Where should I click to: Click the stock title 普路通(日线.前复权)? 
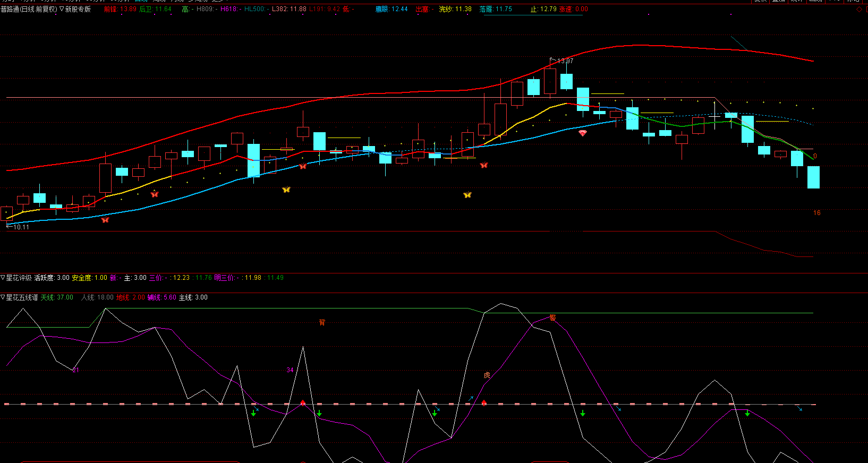click(x=29, y=9)
